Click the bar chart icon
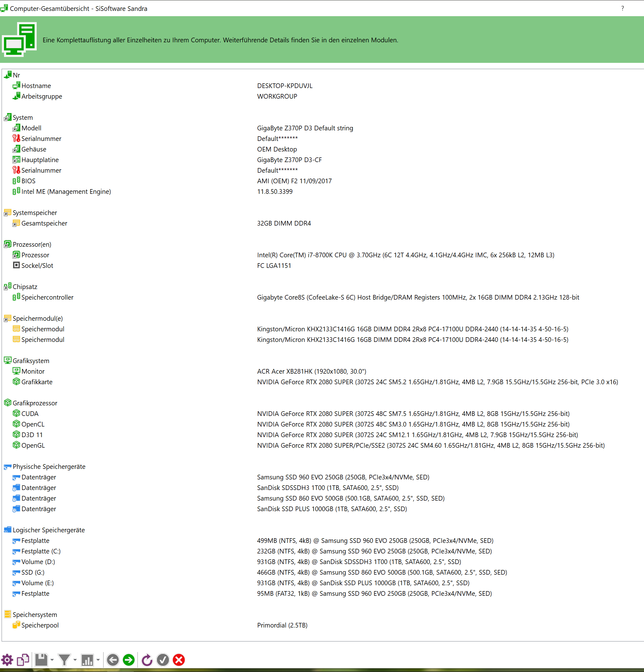The image size is (644, 672). tap(87, 660)
